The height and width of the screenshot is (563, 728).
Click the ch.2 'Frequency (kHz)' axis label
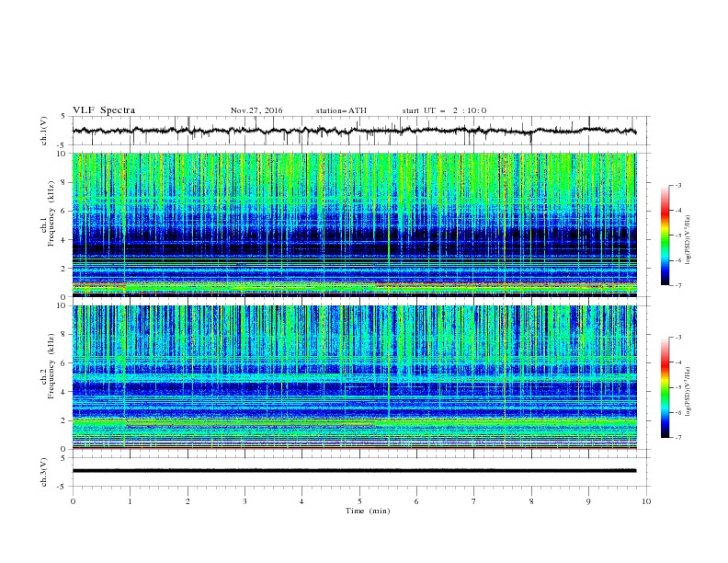51,366
